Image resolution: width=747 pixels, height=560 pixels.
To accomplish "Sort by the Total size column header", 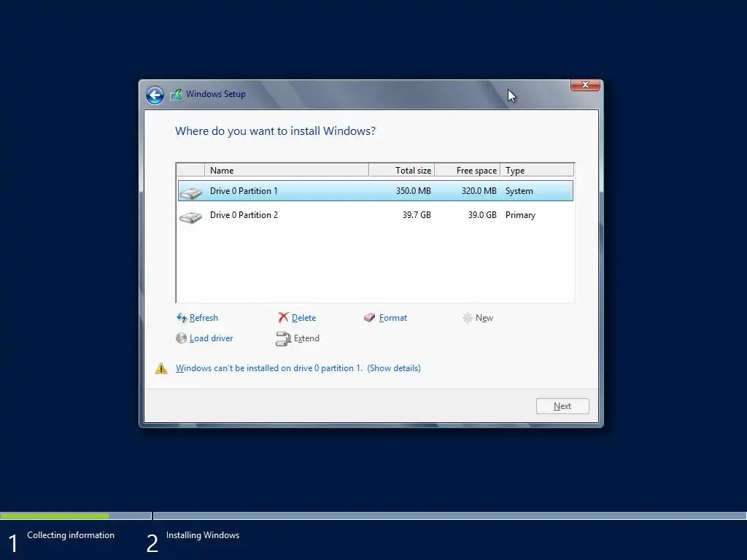I will [x=402, y=170].
